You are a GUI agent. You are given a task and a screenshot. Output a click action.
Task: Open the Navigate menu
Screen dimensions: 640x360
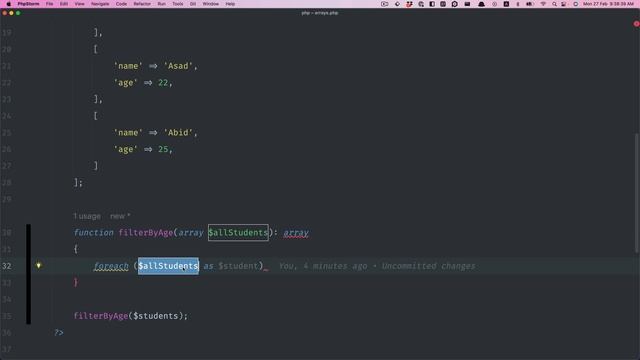click(x=100, y=4)
